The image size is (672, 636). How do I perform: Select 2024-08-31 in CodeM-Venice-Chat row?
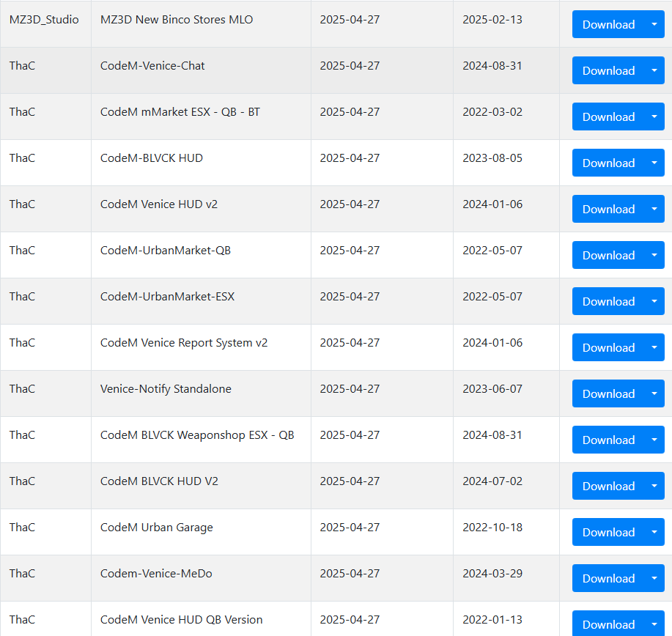click(492, 65)
